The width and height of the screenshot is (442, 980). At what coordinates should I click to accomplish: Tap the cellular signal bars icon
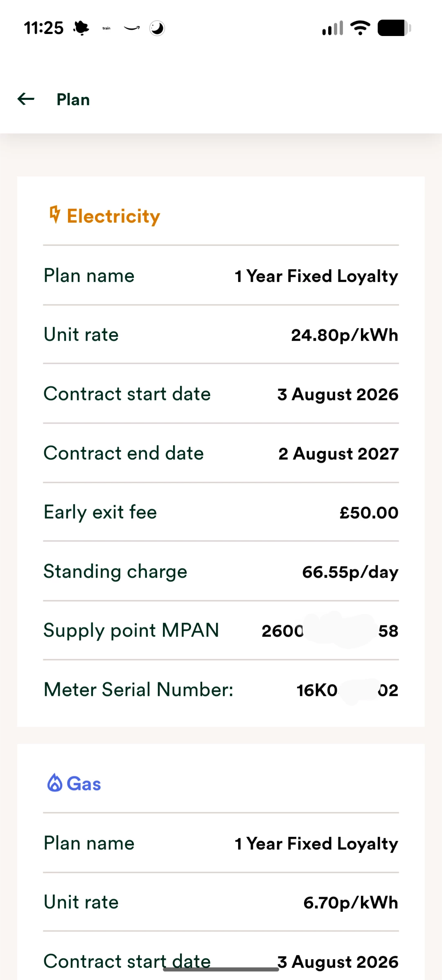(333, 28)
